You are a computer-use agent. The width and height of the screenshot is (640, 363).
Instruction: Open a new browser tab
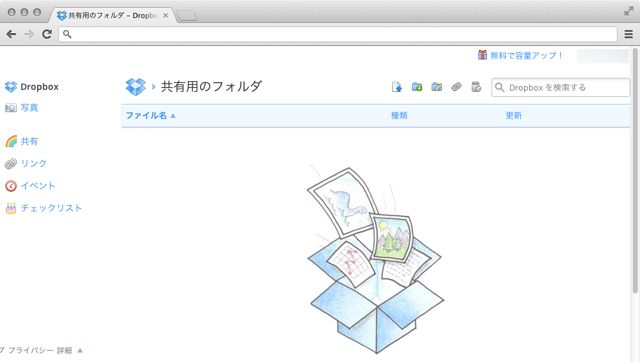[187, 16]
